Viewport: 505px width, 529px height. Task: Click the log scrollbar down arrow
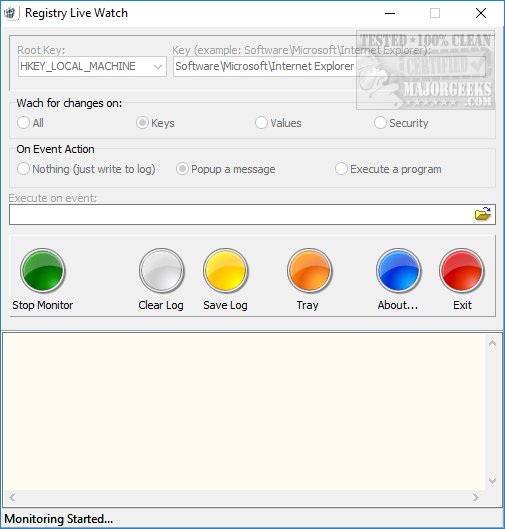(492, 480)
